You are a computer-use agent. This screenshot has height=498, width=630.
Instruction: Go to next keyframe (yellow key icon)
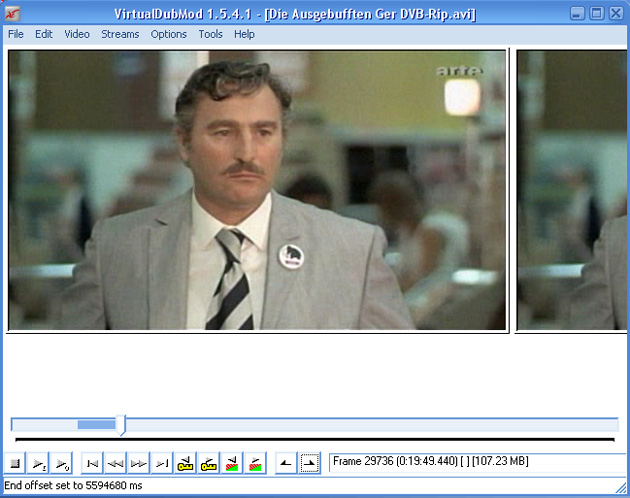tap(209, 463)
